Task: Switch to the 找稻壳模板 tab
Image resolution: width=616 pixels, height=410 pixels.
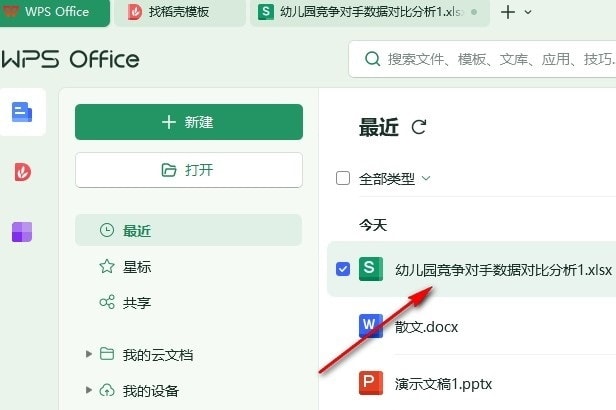Action: (x=180, y=13)
